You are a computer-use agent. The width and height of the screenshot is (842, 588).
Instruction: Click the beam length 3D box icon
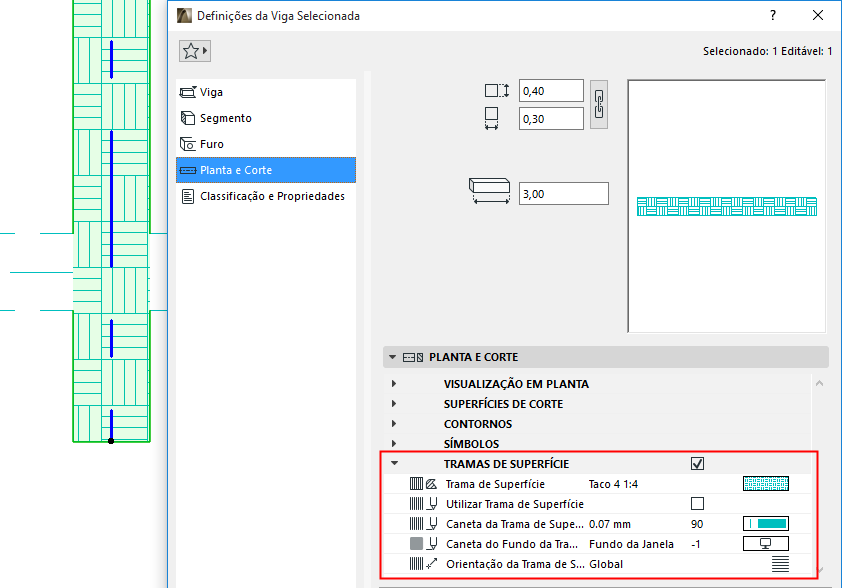coord(490,188)
